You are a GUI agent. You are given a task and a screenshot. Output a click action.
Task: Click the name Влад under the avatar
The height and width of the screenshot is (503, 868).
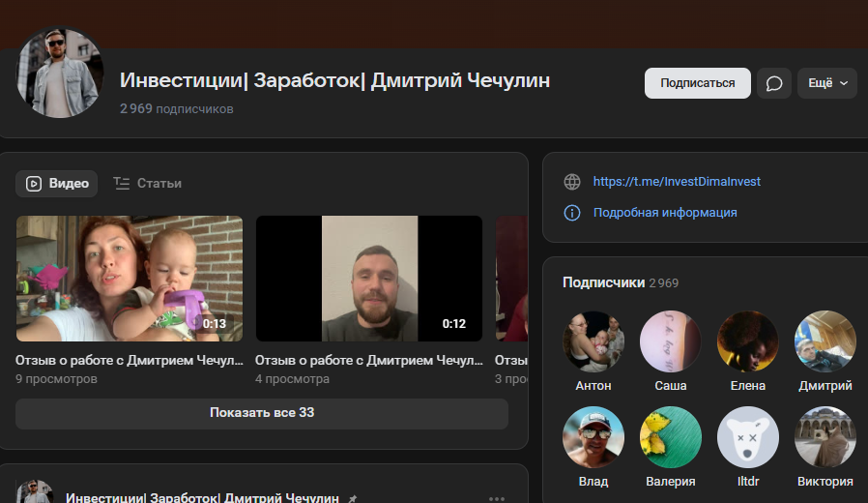(593, 482)
